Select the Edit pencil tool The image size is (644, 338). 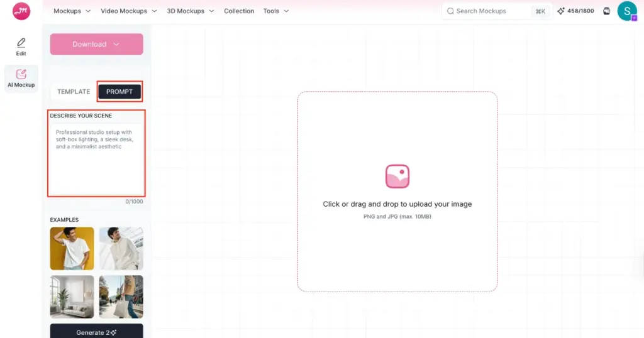tap(21, 46)
